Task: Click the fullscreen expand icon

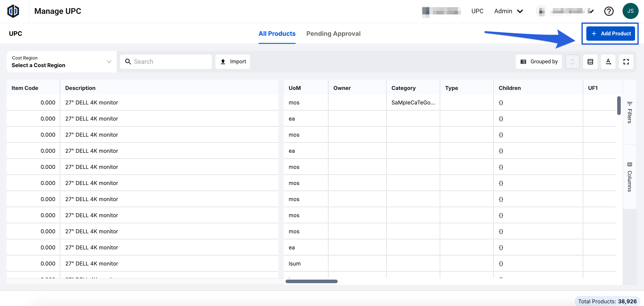Action: point(626,62)
